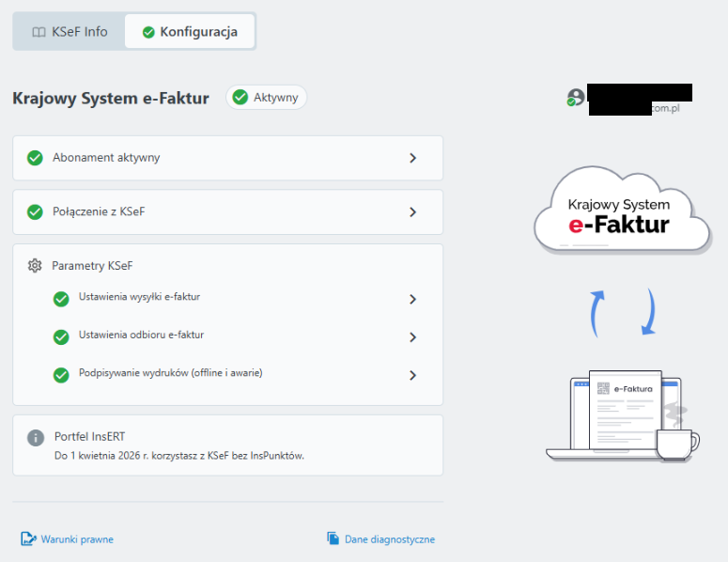Click the gear icon beside Parametry KSeF
The width and height of the screenshot is (728, 562).
[35, 266]
